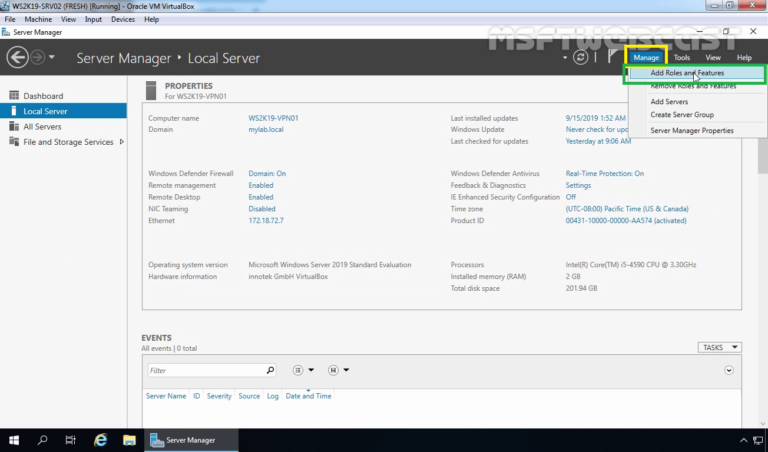The height and width of the screenshot is (452, 768).
Task: Open the Tools menu
Action: pyautogui.click(x=681, y=57)
